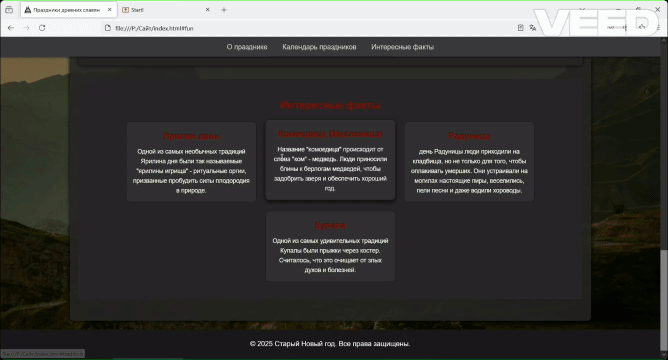Reload the current page
The image size is (668, 360).
(42, 28)
